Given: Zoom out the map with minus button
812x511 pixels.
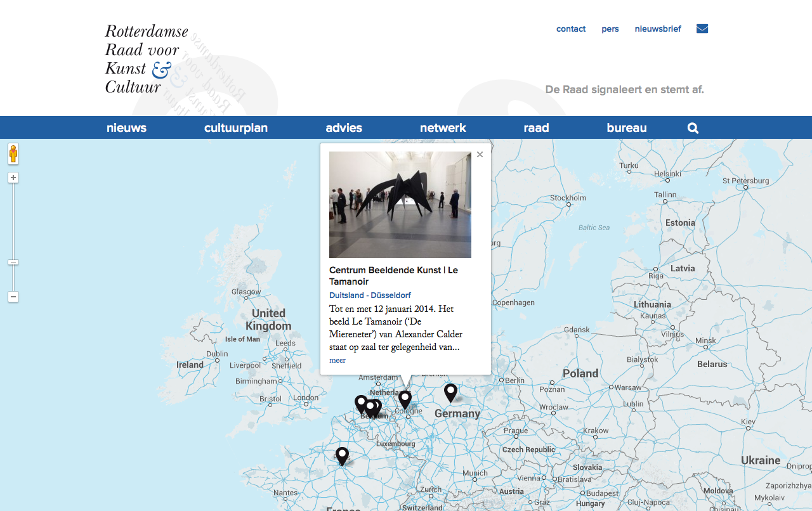Looking at the screenshot, I should tap(13, 297).
